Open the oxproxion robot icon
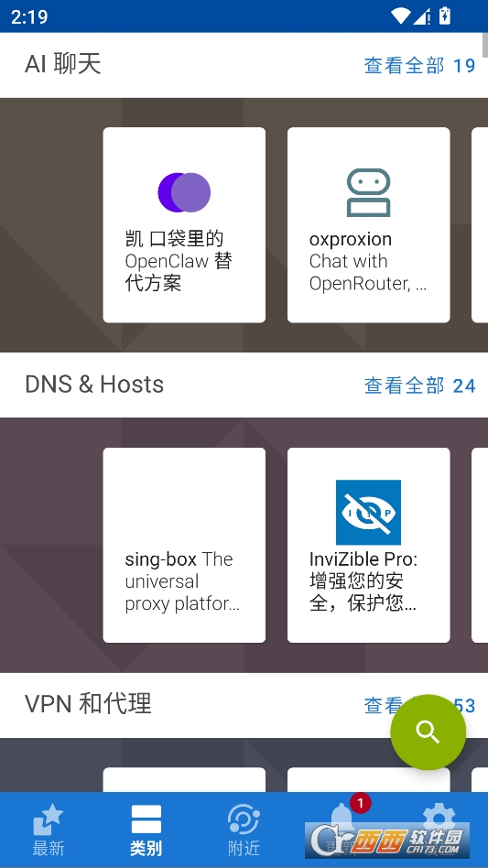 tap(368, 192)
